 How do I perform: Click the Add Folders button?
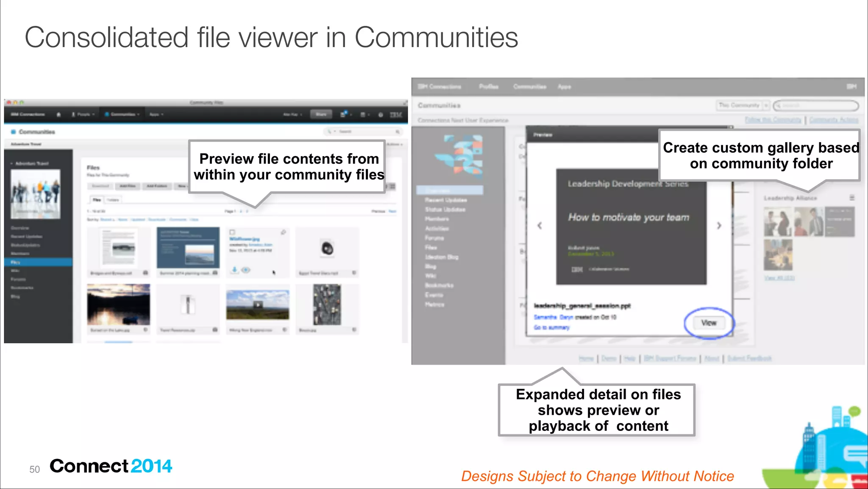click(157, 186)
